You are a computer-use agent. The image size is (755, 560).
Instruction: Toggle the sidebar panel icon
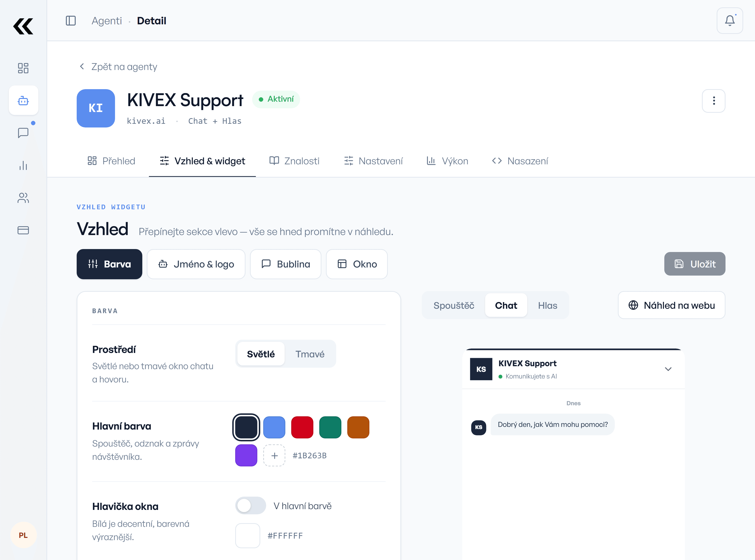coord(71,21)
